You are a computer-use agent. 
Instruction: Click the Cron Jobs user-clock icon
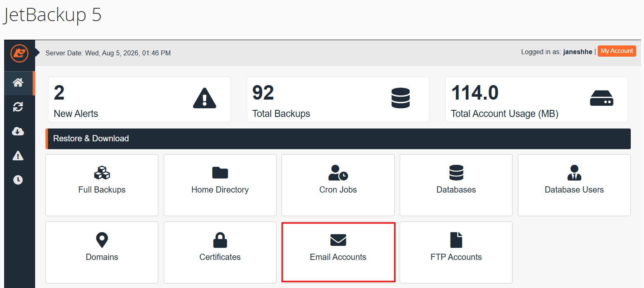click(338, 172)
